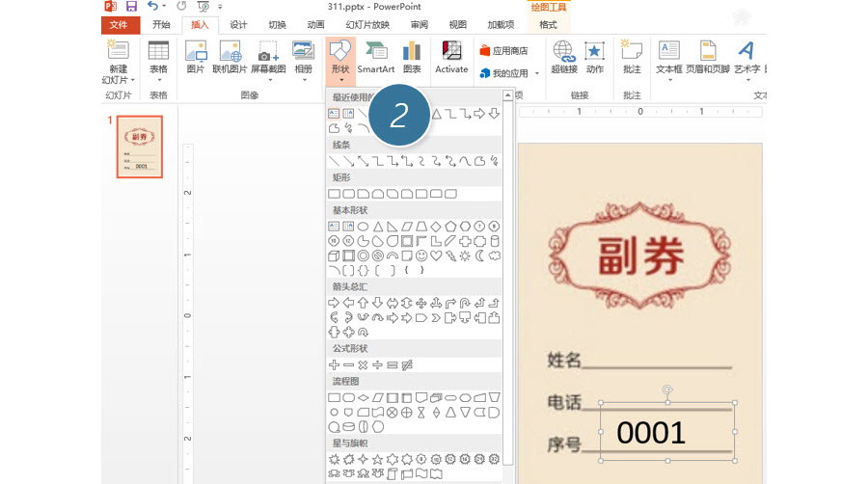Insert a picture with 图片
Screen dimensions: 868x484
pos(196,58)
